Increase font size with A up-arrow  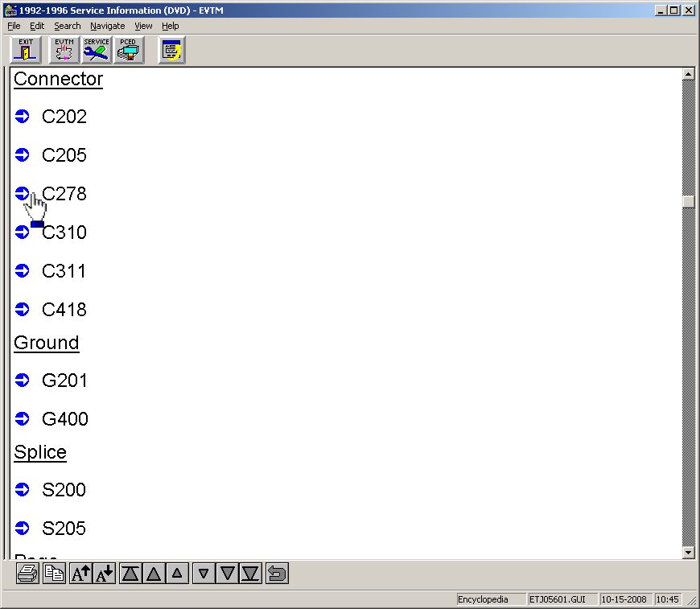(80, 573)
